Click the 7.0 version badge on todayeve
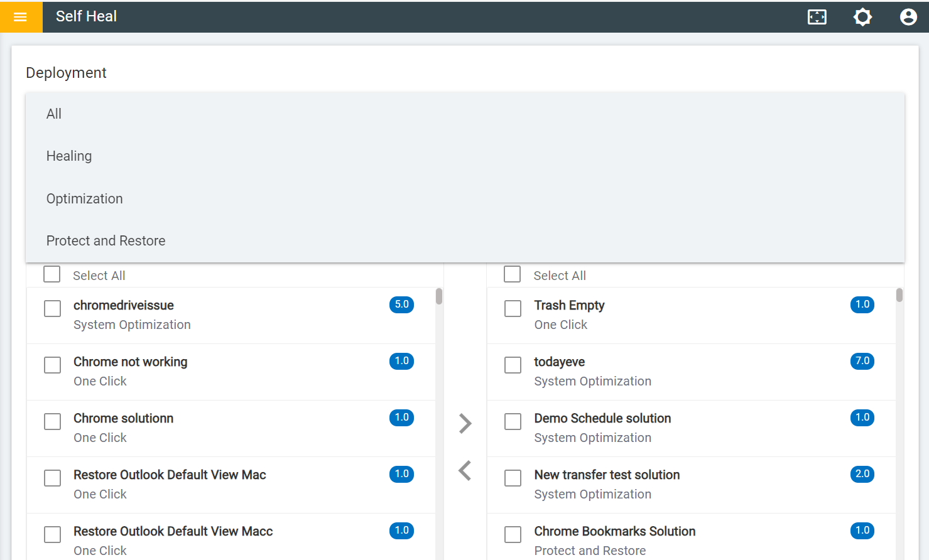Screen dimensions: 929x560 pyautogui.click(x=862, y=361)
